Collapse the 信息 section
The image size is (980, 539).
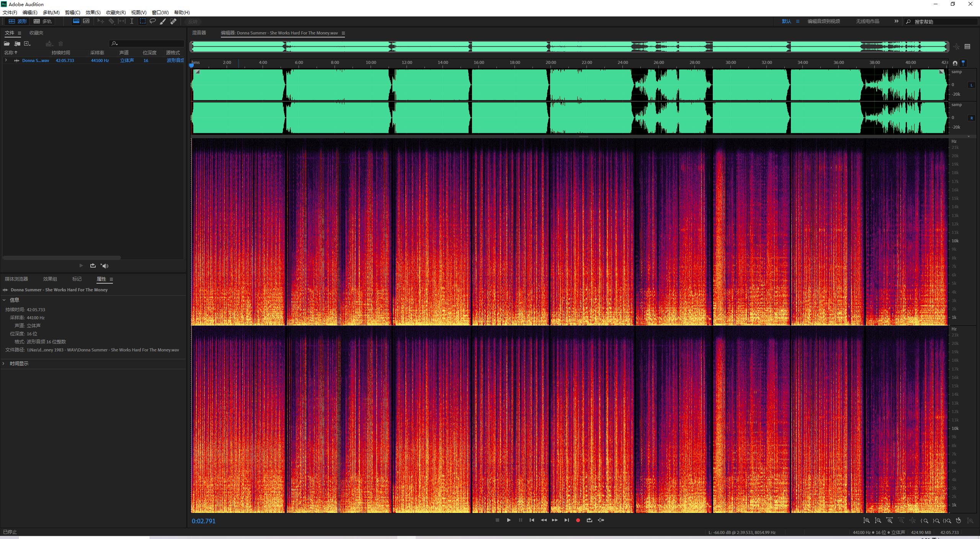pyautogui.click(x=4, y=300)
